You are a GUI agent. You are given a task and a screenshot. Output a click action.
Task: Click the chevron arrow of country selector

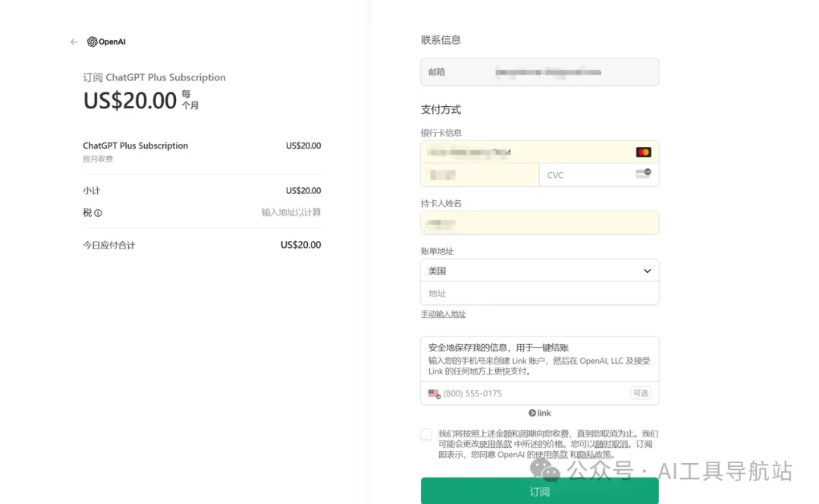point(647,271)
